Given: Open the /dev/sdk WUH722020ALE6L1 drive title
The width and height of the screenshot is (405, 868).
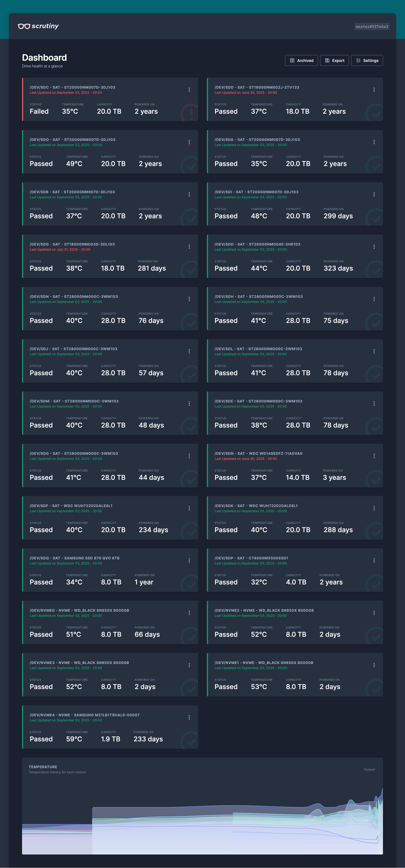Looking at the screenshot, I should click(x=256, y=506).
